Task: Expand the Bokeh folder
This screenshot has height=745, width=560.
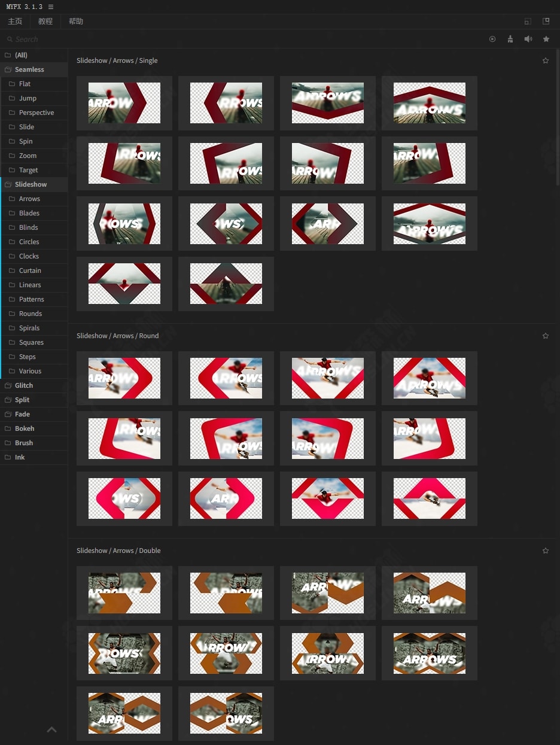Action: pyautogui.click(x=34, y=428)
